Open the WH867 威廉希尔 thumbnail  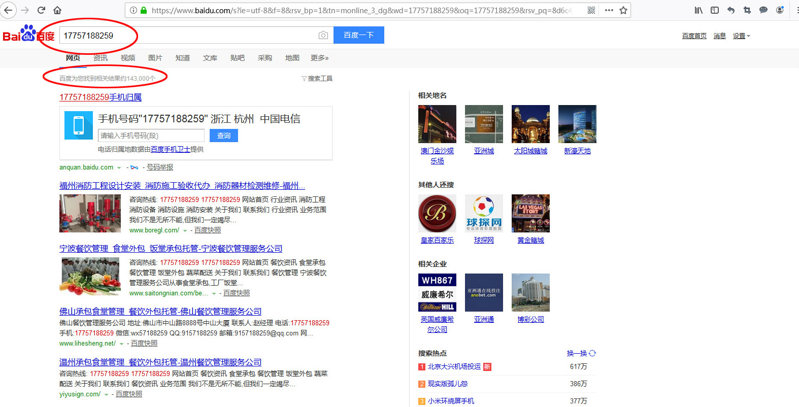point(437,293)
